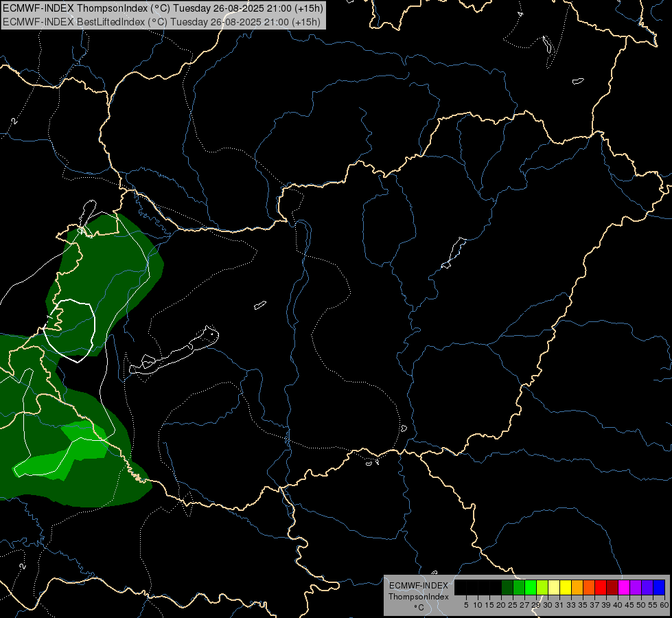Image resolution: width=672 pixels, height=618 pixels.
Task: Click the pale yellow 30-31 legend swatch
Action: tap(554, 587)
